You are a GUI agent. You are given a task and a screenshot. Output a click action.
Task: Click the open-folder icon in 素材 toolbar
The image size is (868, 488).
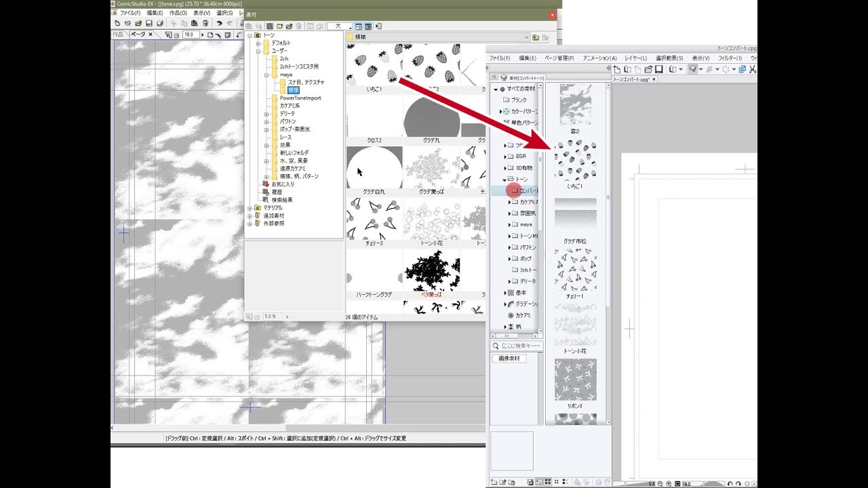289,26
